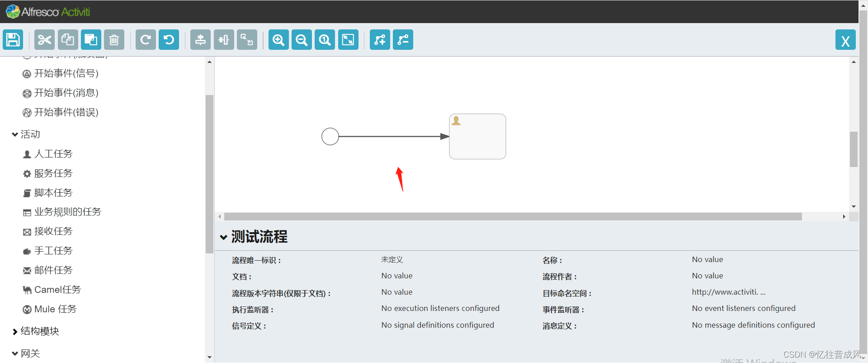The width and height of the screenshot is (868, 363).
Task: Pick 人工任务 from the palette
Action: click(x=48, y=154)
